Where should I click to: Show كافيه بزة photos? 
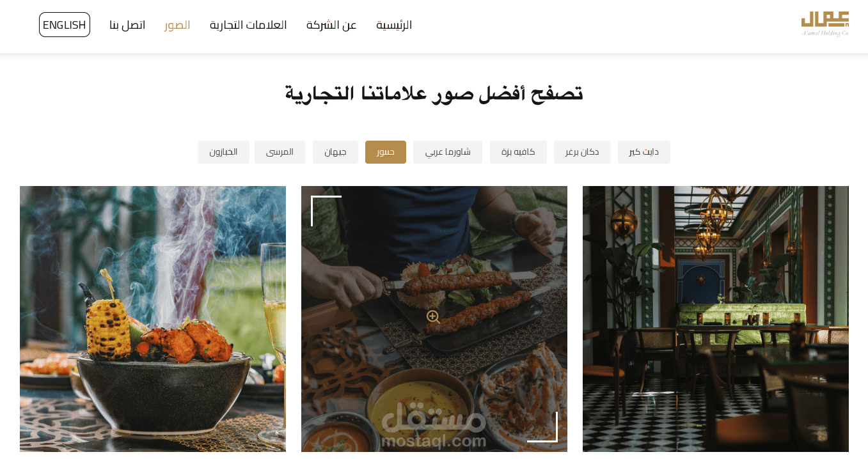(x=518, y=152)
